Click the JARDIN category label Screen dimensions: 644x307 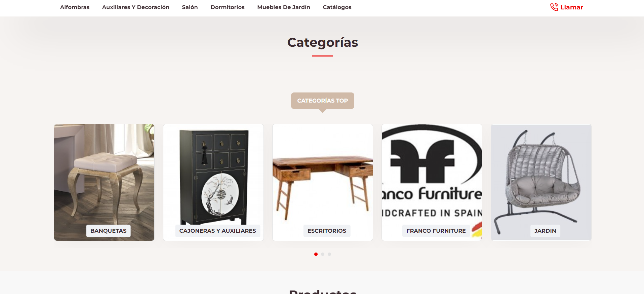[545, 231]
